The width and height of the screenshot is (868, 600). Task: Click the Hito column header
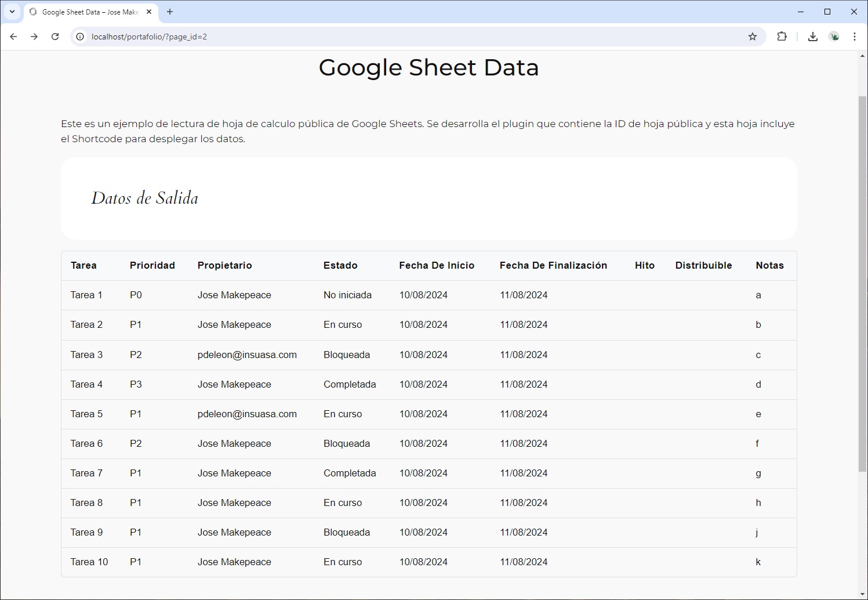point(645,265)
